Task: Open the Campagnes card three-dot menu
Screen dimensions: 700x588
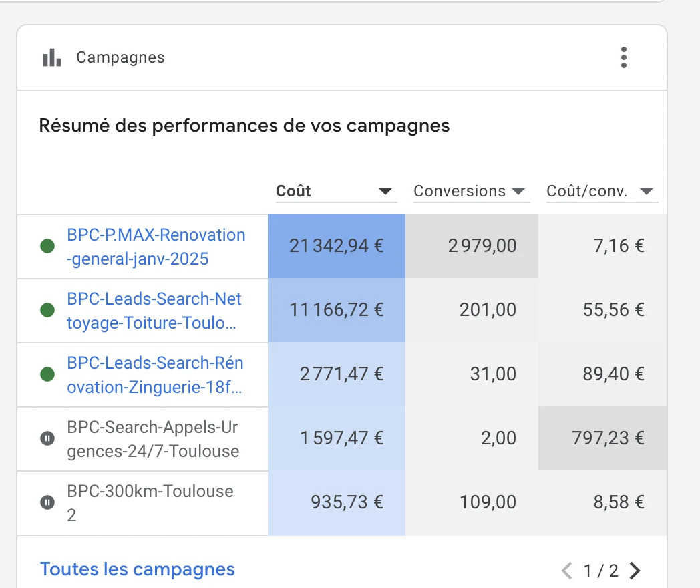Action: pyautogui.click(x=624, y=57)
